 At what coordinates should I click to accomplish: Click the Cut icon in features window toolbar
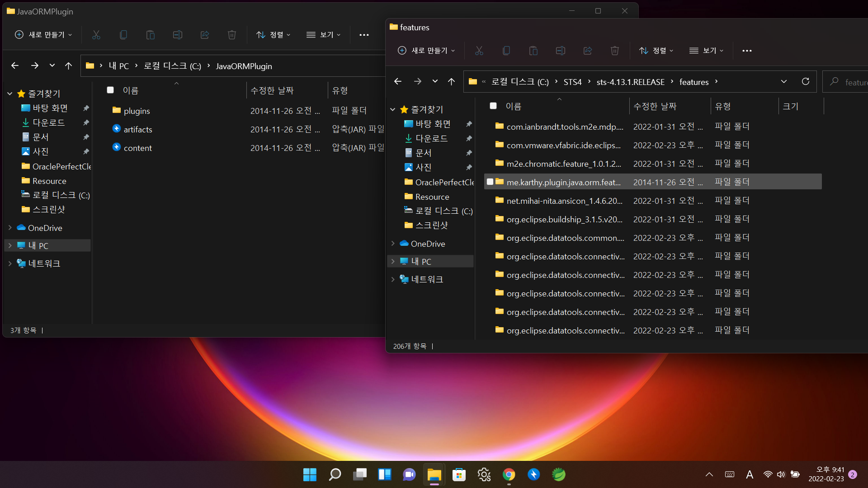(479, 51)
